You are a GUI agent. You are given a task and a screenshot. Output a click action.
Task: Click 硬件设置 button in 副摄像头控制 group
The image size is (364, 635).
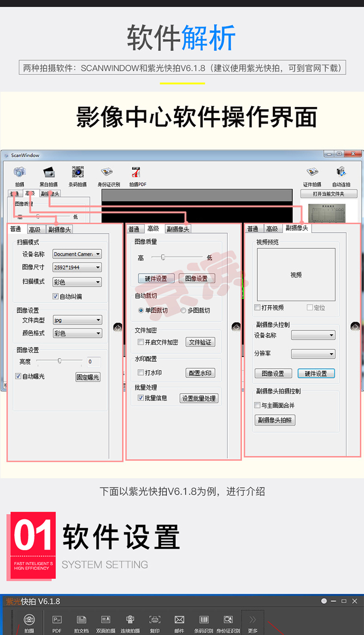[316, 374]
